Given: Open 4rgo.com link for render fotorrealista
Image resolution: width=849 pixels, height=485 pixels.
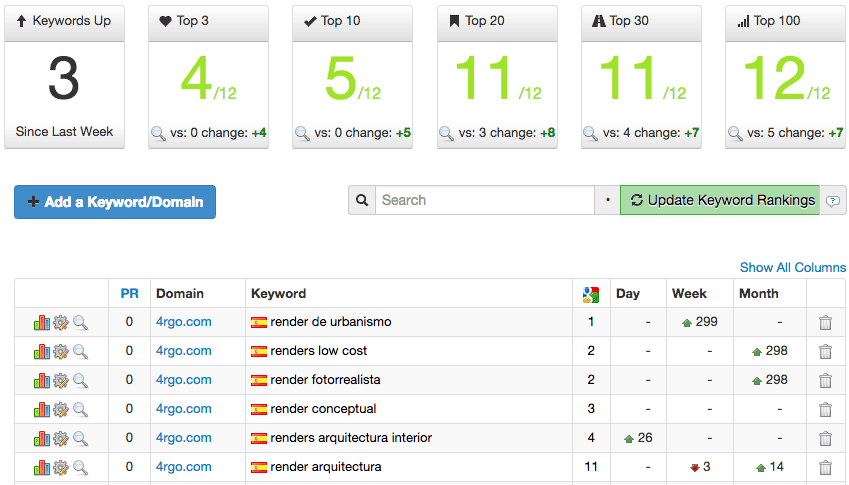Looking at the screenshot, I should (x=184, y=379).
